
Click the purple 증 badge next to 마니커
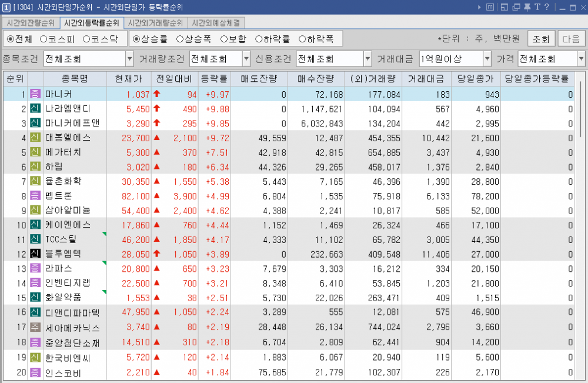(x=35, y=95)
